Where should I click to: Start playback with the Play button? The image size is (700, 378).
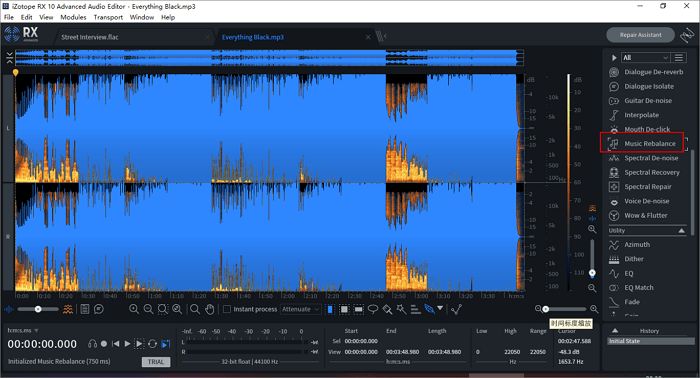[127, 344]
